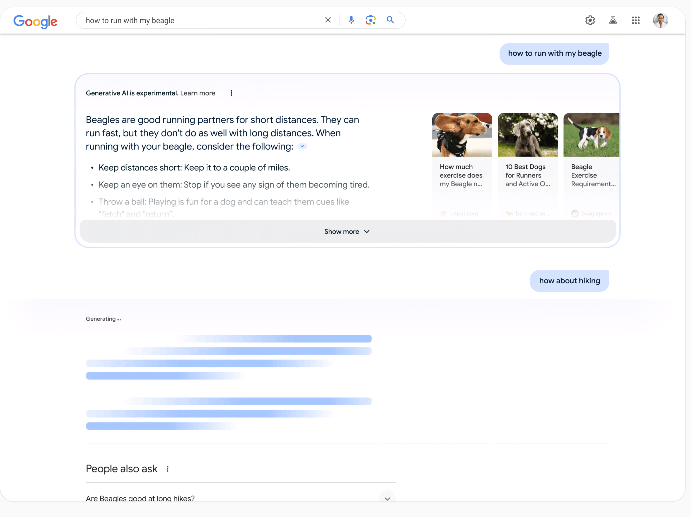Select 'how to run with my beagle' bubble
This screenshot has height=517, width=691.
(556, 54)
